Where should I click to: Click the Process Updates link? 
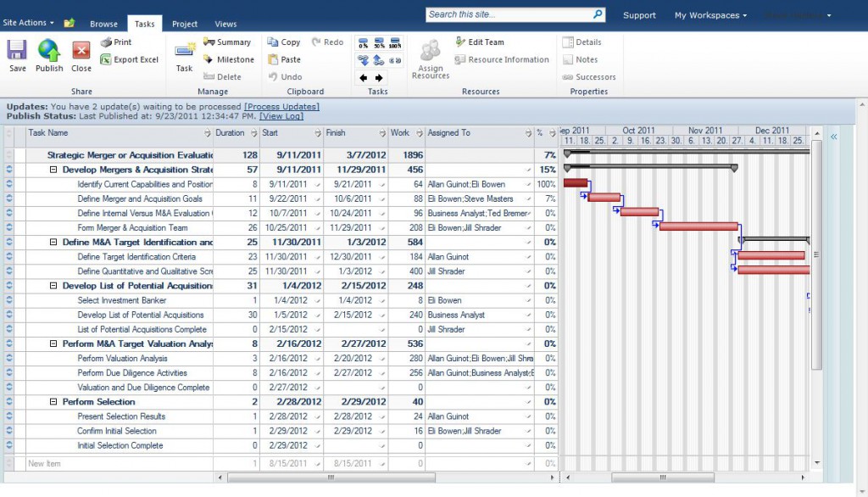[281, 106]
